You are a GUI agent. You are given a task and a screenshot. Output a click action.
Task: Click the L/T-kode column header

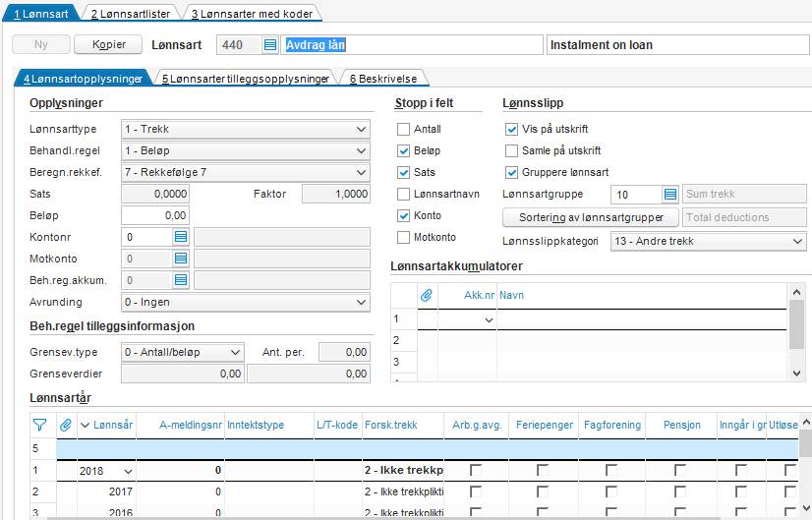click(337, 426)
